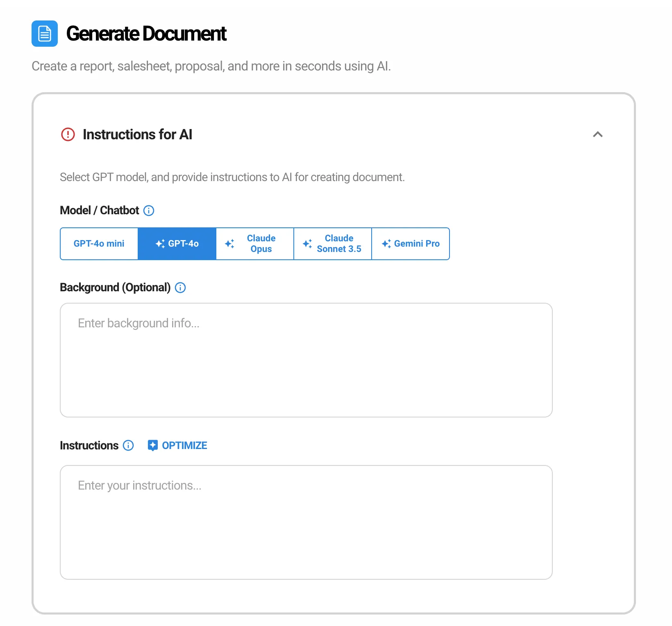Viewport: 672px width, 626px height.
Task: Select the Claude Opus model
Action: coord(254,243)
